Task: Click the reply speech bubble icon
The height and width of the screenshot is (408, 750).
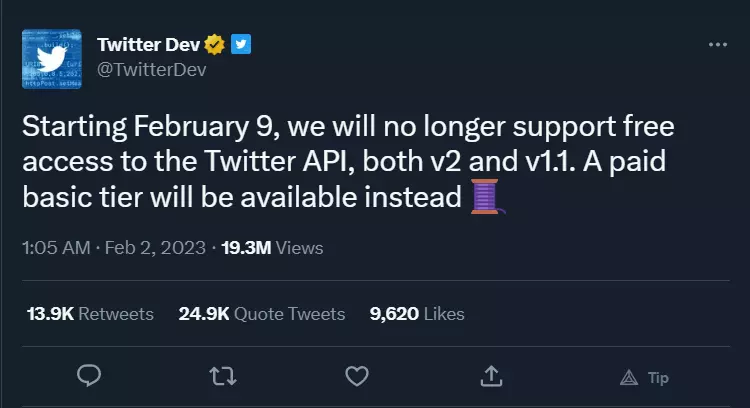Action: 91,376
